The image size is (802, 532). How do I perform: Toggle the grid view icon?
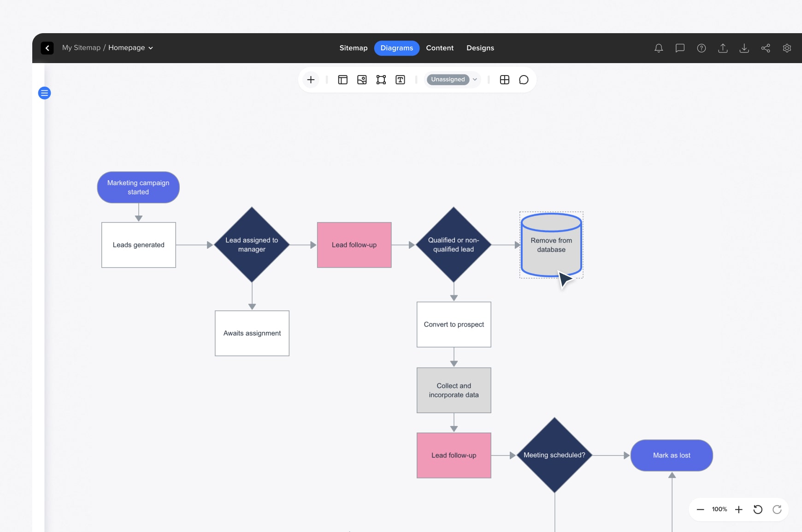pyautogui.click(x=504, y=80)
